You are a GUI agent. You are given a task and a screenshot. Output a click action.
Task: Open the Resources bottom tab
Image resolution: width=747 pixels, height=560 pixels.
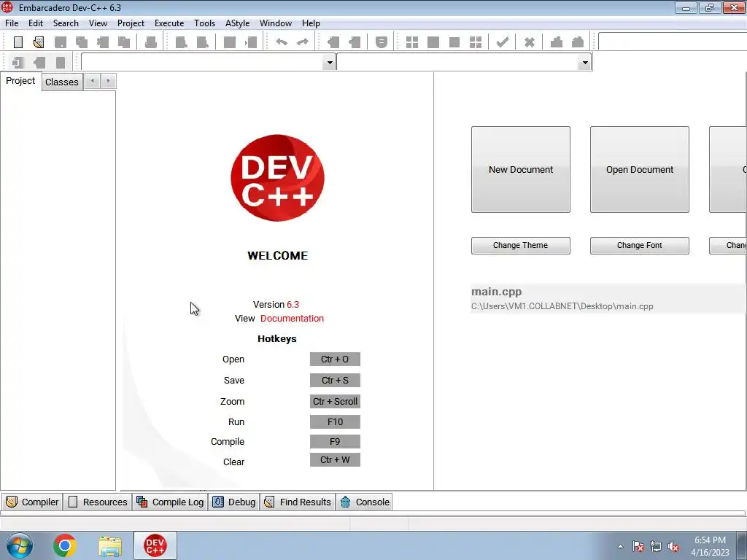point(98,502)
